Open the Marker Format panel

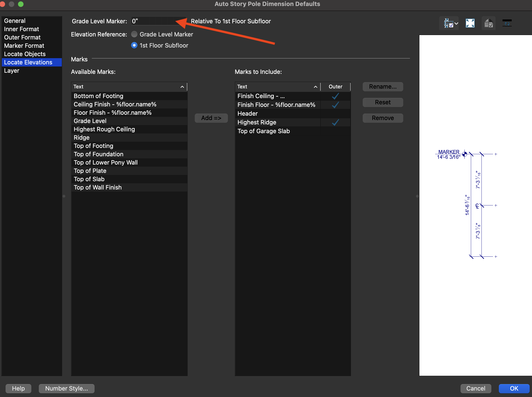(24, 46)
